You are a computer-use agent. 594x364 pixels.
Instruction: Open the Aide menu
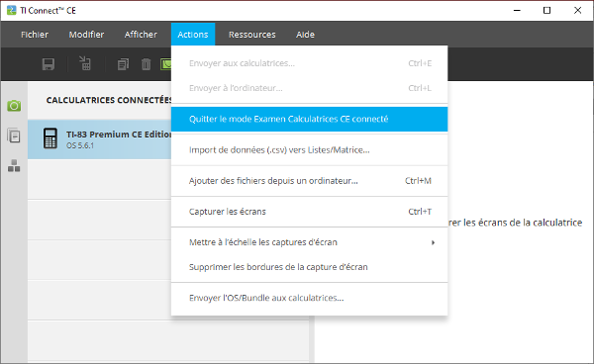[x=305, y=35]
